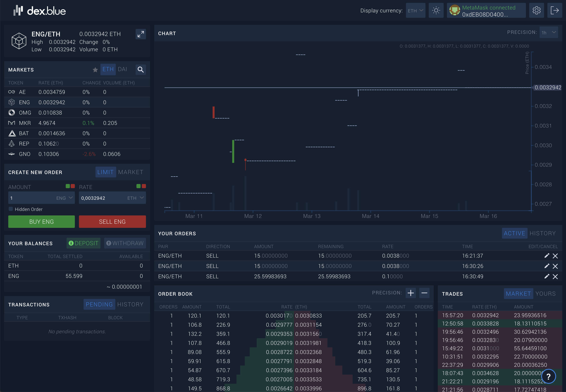This screenshot has height=392, width=566.
Task: Open the chart precision 1h dropdown
Action: point(549,32)
